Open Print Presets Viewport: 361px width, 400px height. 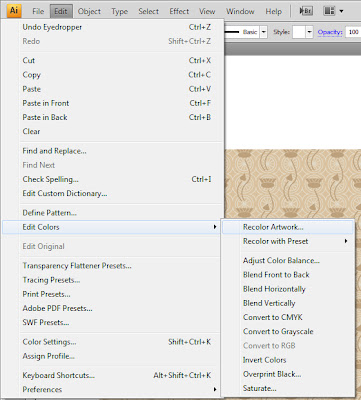(x=113, y=294)
